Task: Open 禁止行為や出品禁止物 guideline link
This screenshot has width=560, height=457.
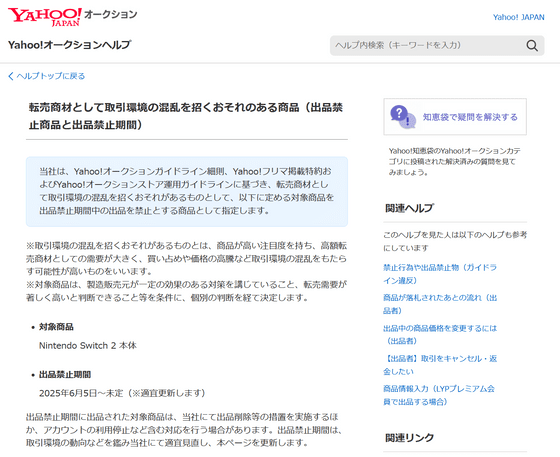Action: [x=440, y=274]
